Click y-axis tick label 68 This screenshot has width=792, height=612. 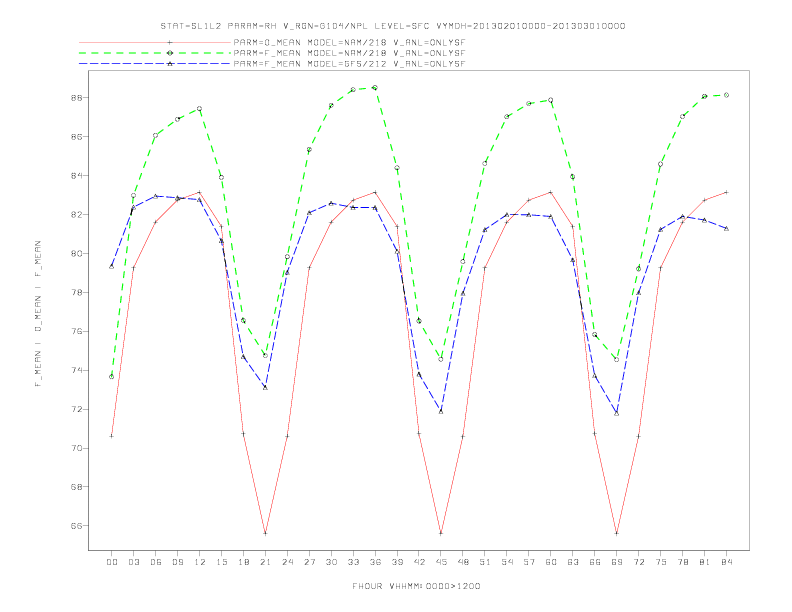tap(77, 487)
